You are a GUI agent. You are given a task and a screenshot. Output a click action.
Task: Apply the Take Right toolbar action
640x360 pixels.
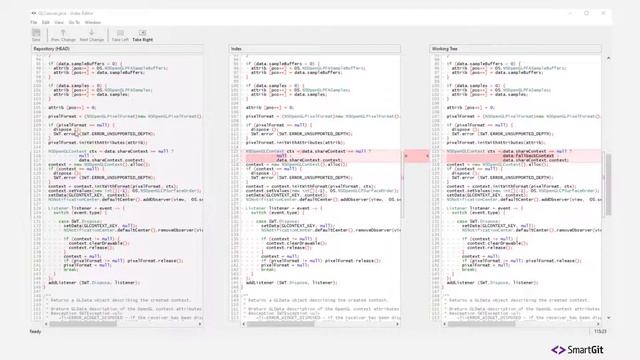[142, 35]
